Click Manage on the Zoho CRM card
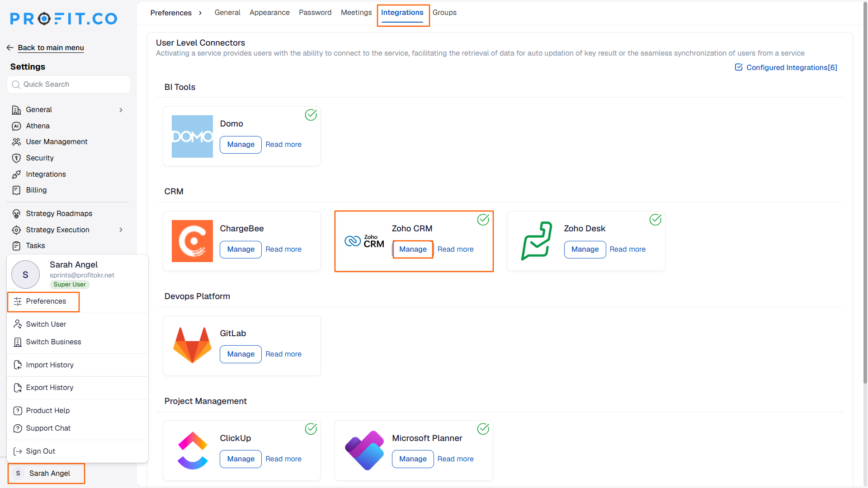The image size is (868, 488). [x=413, y=249]
